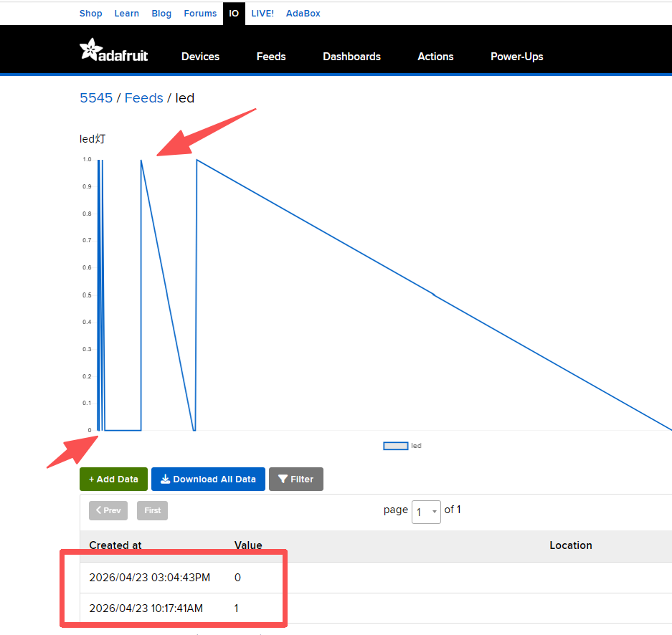Open the AdaBox link
Viewport: 672px width, 635px height.
point(303,14)
